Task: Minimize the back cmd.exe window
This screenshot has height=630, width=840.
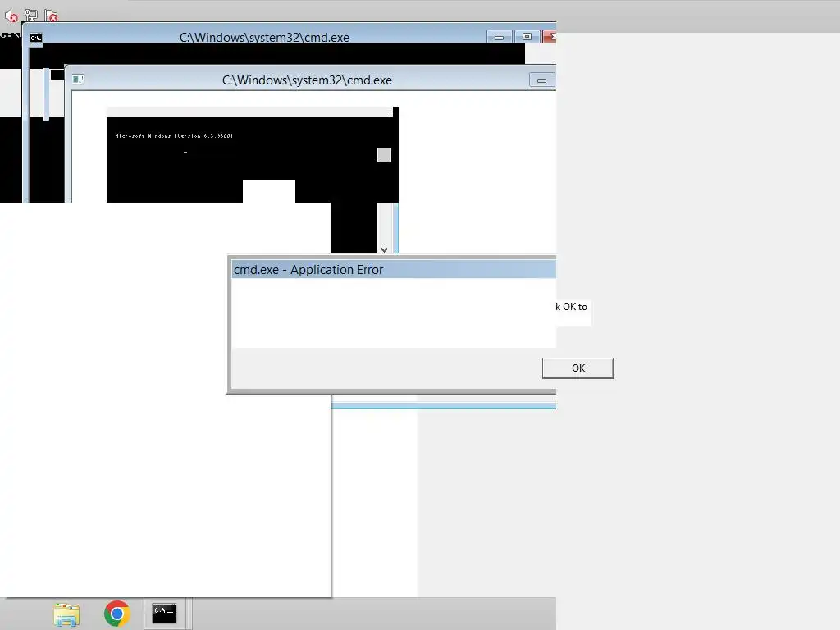Action: pyautogui.click(x=500, y=37)
